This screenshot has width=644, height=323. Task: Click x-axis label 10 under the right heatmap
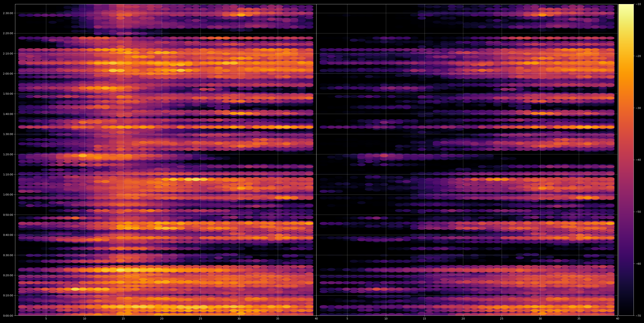(x=386, y=319)
